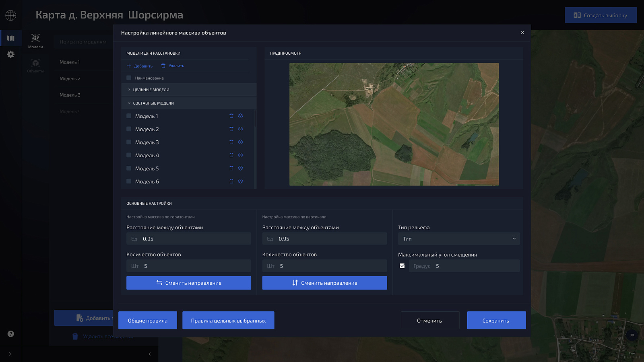This screenshot has height=362, width=644.
Task: Open settings for Модель 2
Action: click(x=240, y=129)
